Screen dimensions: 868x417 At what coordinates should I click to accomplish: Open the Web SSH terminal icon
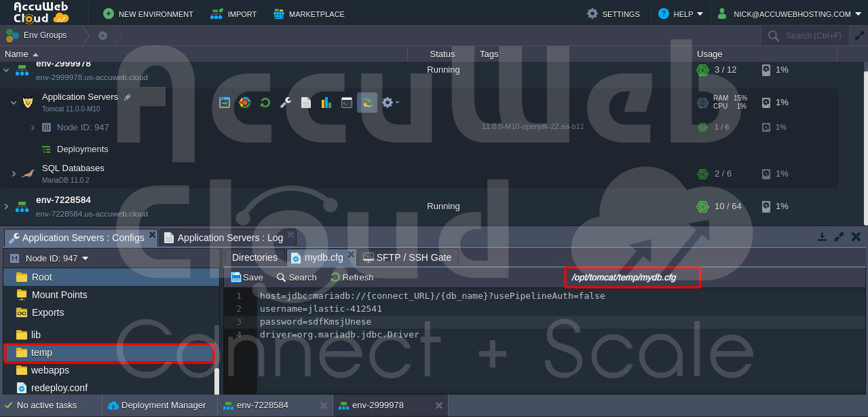click(347, 103)
